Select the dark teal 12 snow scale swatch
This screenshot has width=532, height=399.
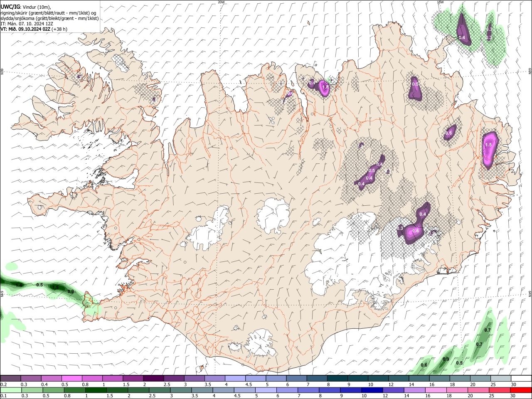(x=398, y=378)
